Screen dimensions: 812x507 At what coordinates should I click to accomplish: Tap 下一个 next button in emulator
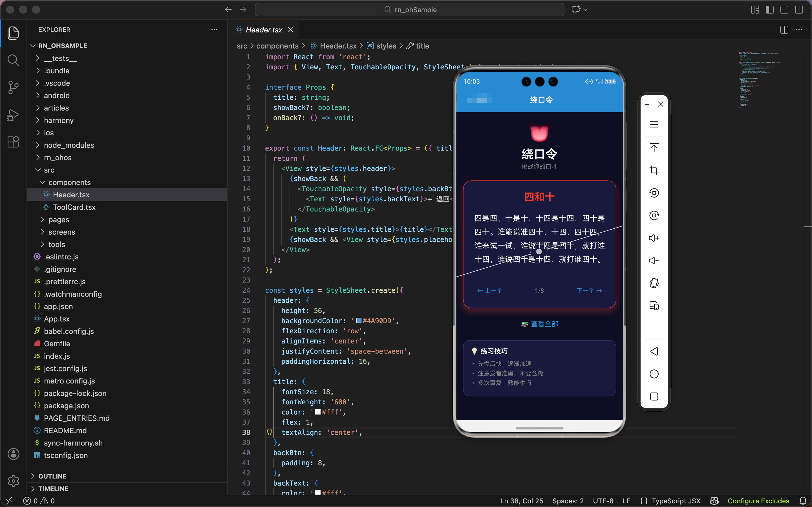tap(589, 290)
